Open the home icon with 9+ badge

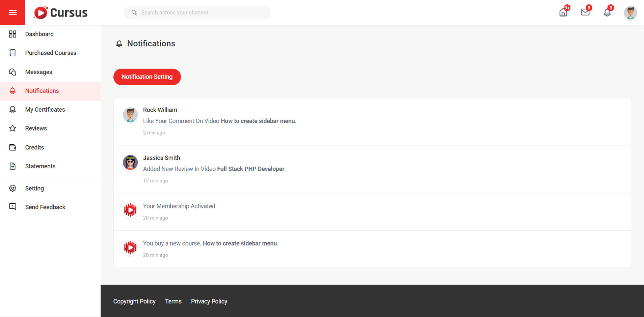point(563,13)
